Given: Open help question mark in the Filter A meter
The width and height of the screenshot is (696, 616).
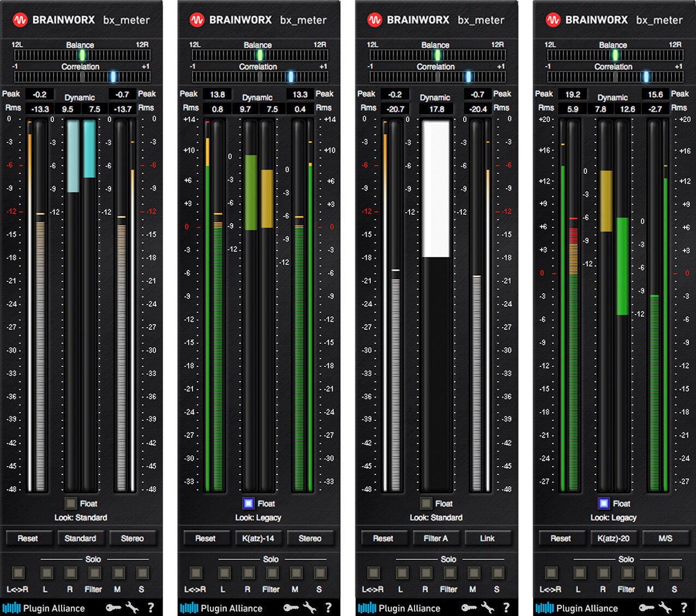Looking at the screenshot, I should 506,608.
